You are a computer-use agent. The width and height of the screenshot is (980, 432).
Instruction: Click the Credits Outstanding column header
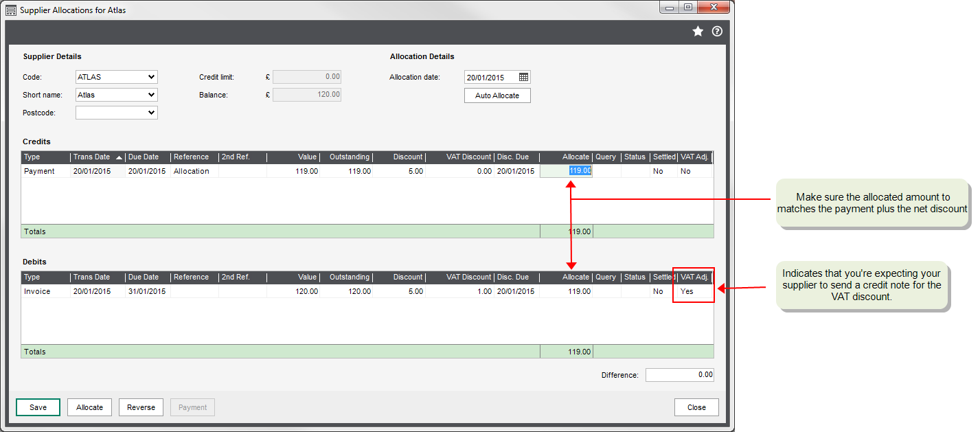point(347,157)
